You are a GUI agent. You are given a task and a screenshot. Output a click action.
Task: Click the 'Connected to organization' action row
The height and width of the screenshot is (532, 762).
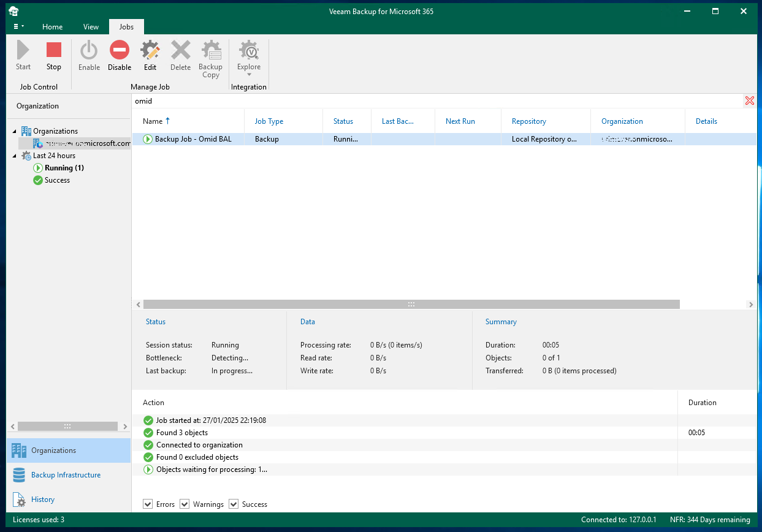pos(444,445)
